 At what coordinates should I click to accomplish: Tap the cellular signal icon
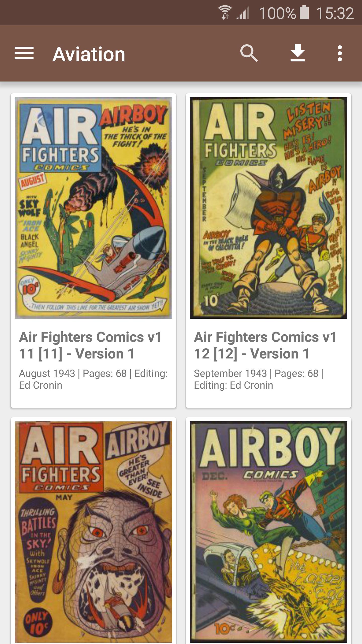(243, 13)
